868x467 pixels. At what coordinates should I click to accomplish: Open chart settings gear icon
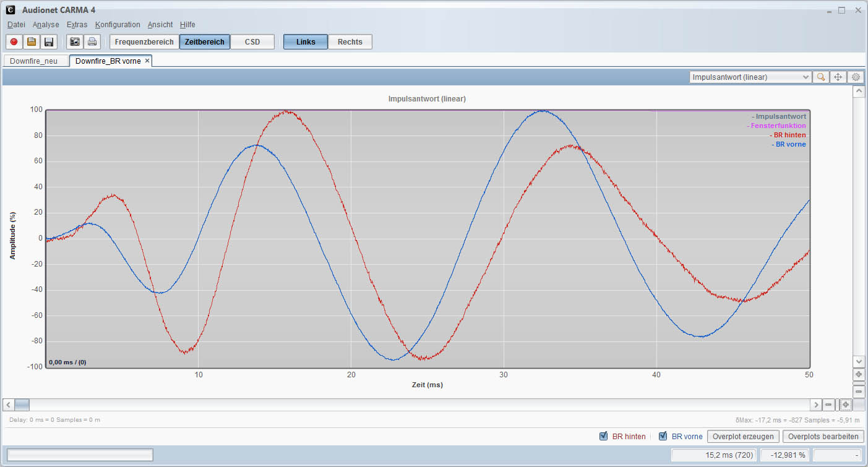tap(856, 77)
